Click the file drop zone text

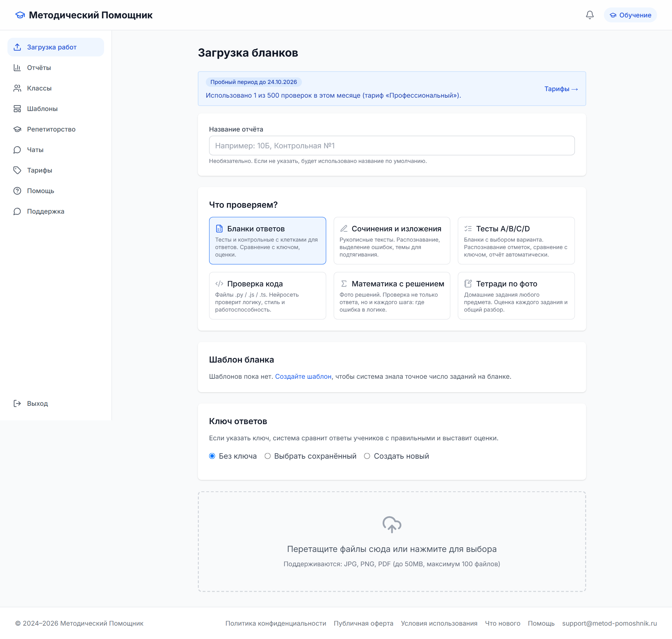pyautogui.click(x=392, y=549)
